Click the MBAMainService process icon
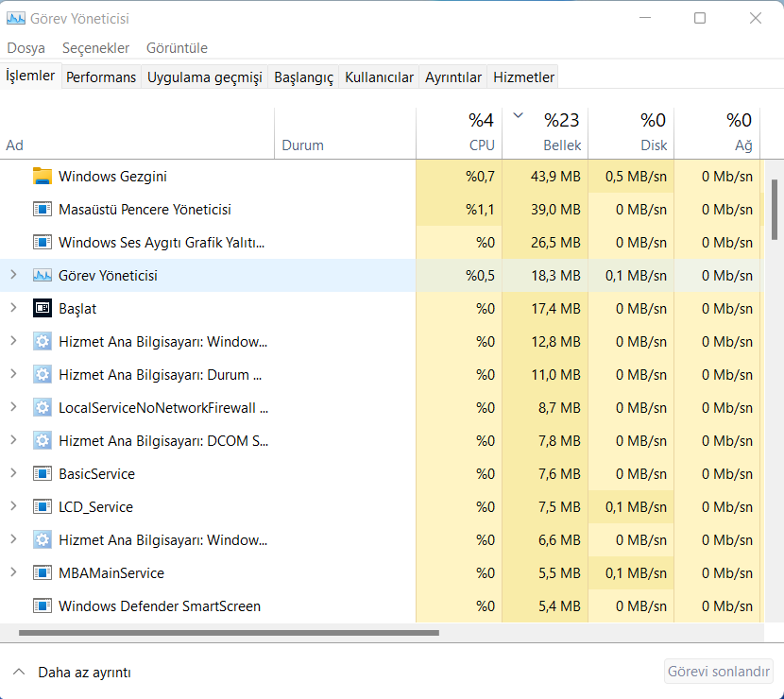This screenshot has width=784, height=699. 42,573
